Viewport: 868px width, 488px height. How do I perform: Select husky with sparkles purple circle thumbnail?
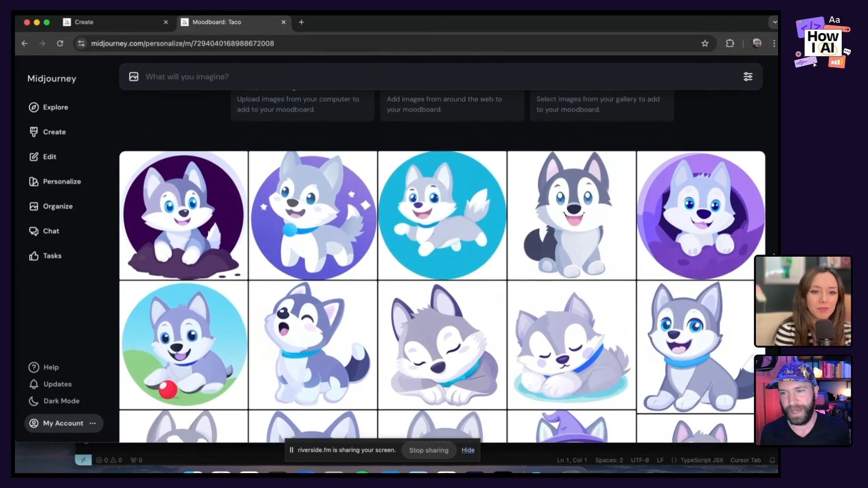[x=313, y=215]
